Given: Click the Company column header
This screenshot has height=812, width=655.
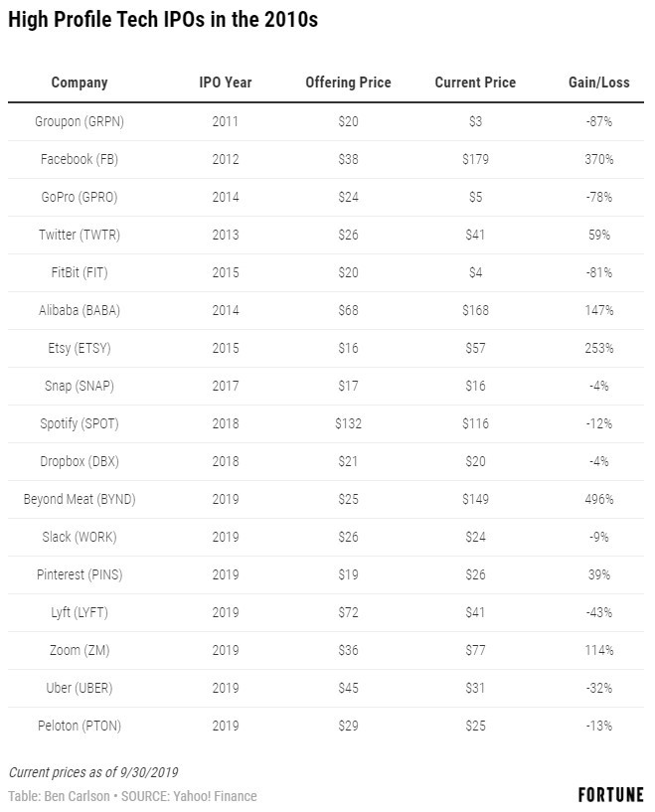Looking at the screenshot, I should (80, 82).
